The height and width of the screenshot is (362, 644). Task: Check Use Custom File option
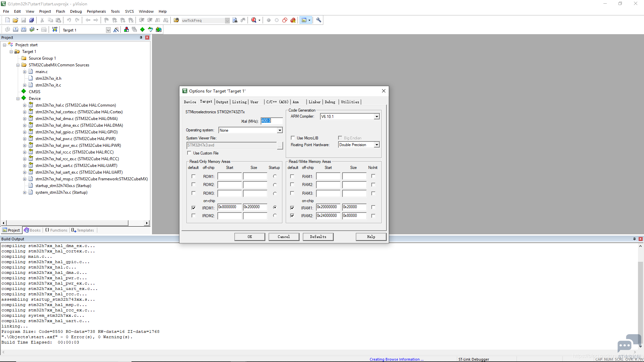(x=189, y=153)
